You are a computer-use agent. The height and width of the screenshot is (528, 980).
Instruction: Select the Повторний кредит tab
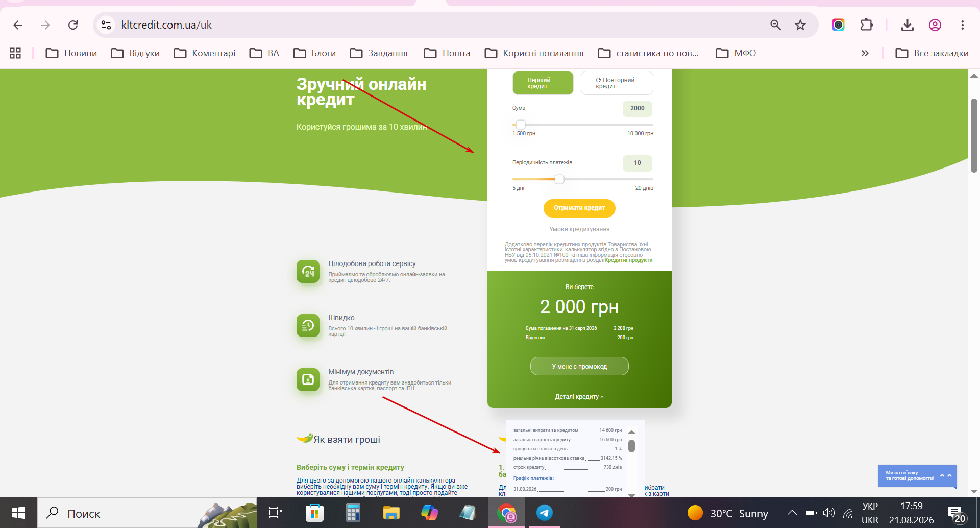(617, 83)
